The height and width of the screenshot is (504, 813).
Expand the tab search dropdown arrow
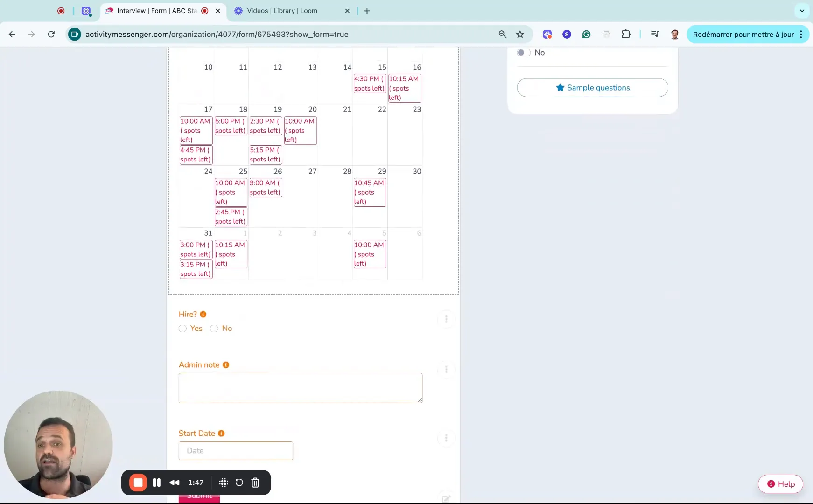pos(802,11)
